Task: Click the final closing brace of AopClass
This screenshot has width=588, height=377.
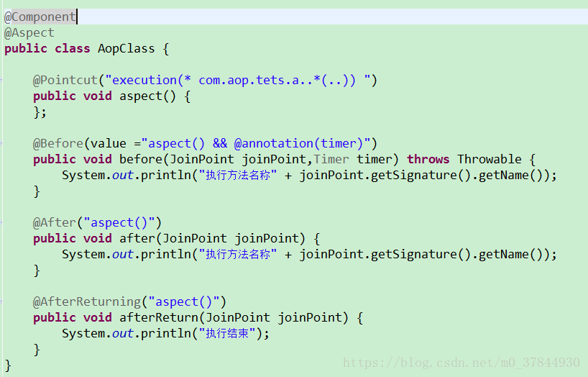Action: (x=8, y=365)
